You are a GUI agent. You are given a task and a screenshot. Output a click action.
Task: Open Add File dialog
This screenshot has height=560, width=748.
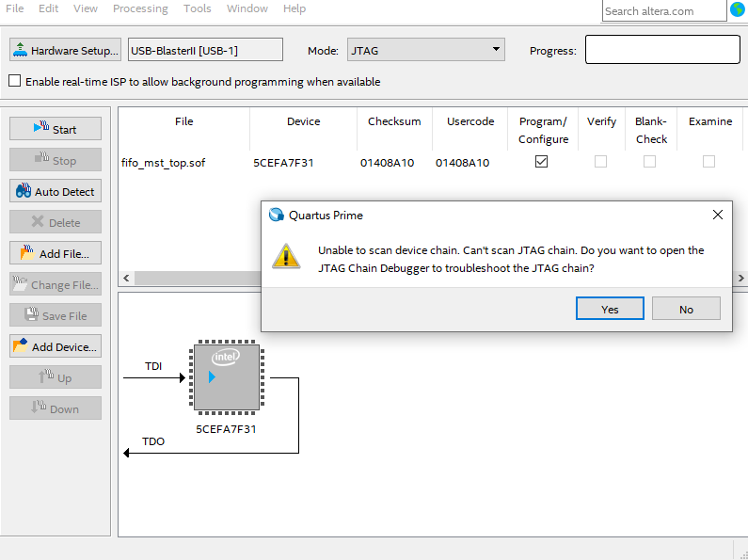tap(56, 253)
